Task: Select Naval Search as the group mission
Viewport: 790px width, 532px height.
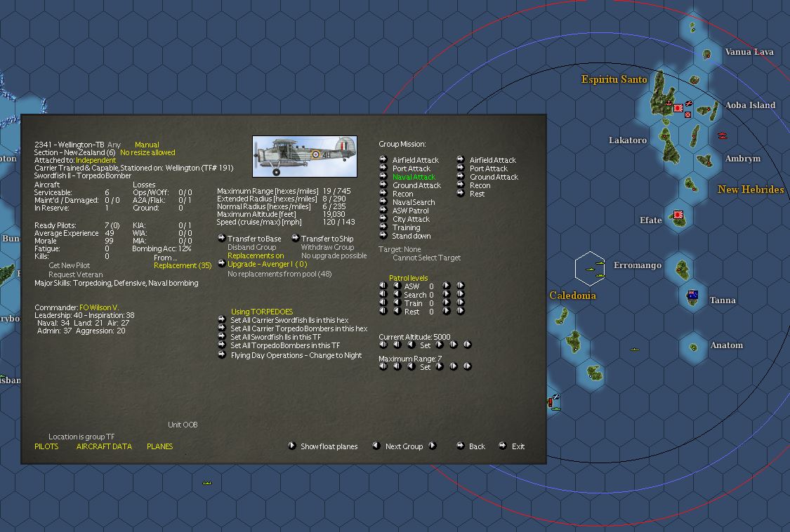Action: click(413, 203)
